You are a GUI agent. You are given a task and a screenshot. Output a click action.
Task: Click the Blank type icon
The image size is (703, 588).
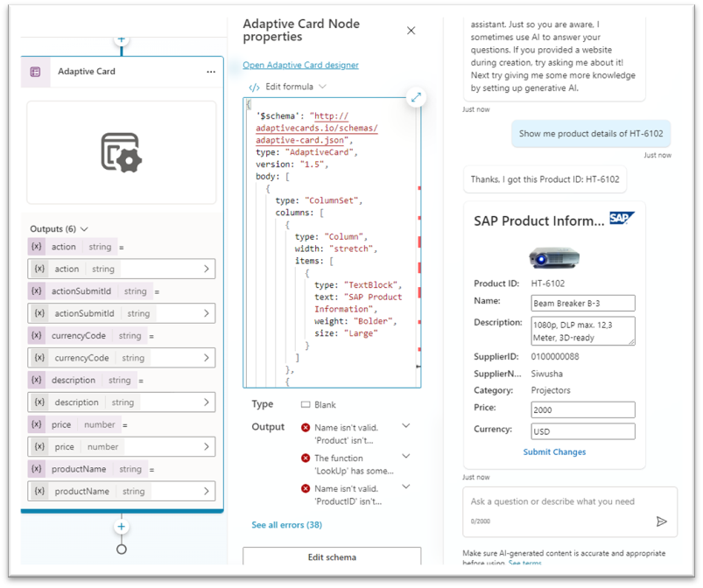pyautogui.click(x=306, y=405)
